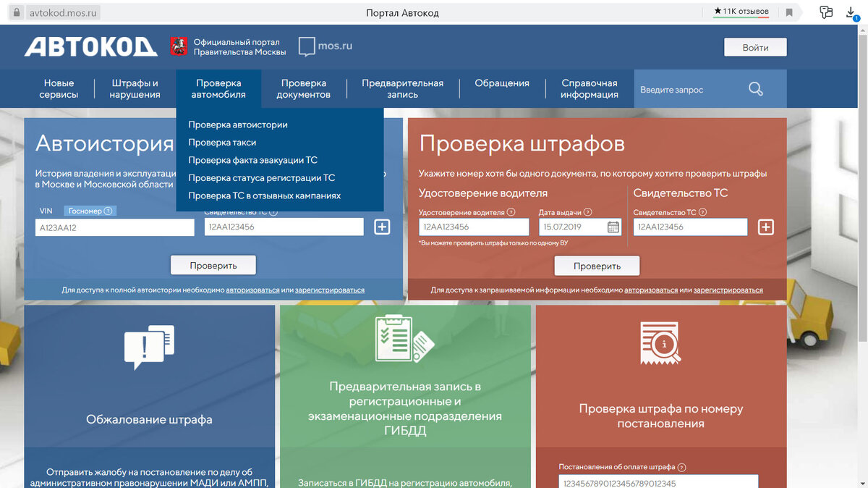Viewport: 868px width, 488px height.
Task: Open the Справочная информация menu
Action: pyautogui.click(x=590, y=89)
